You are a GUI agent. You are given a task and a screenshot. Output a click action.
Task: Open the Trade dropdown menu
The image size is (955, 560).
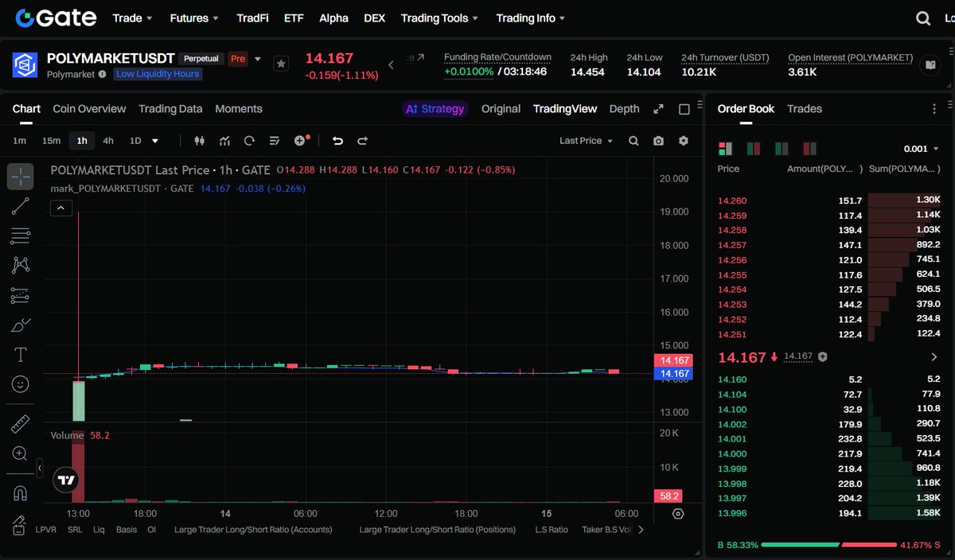pyautogui.click(x=133, y=17)
